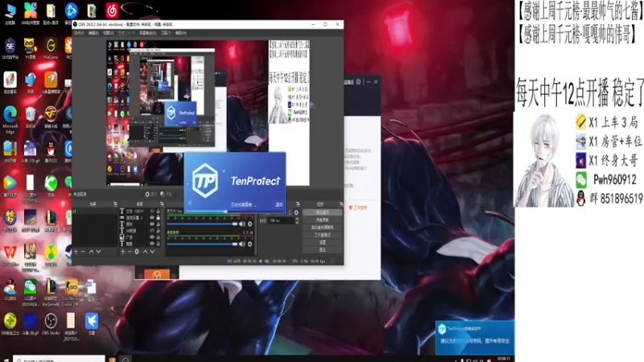Screen dimensions: 644x362
Task: Move selected source down in OBS
Action: point(152,252)
